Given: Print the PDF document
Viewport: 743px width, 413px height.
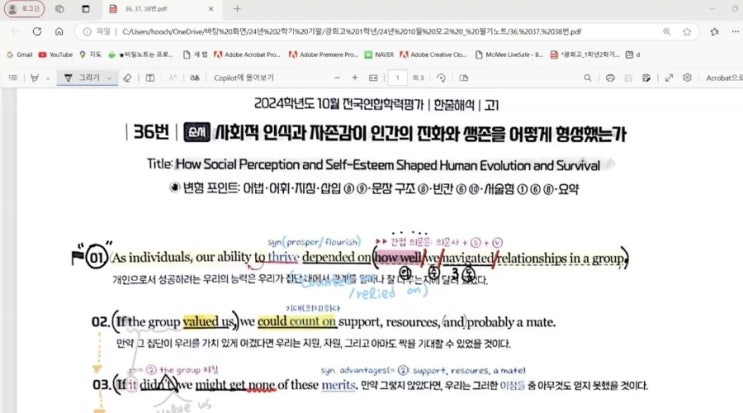Looking at the screenshot, I should pos(610,78).
